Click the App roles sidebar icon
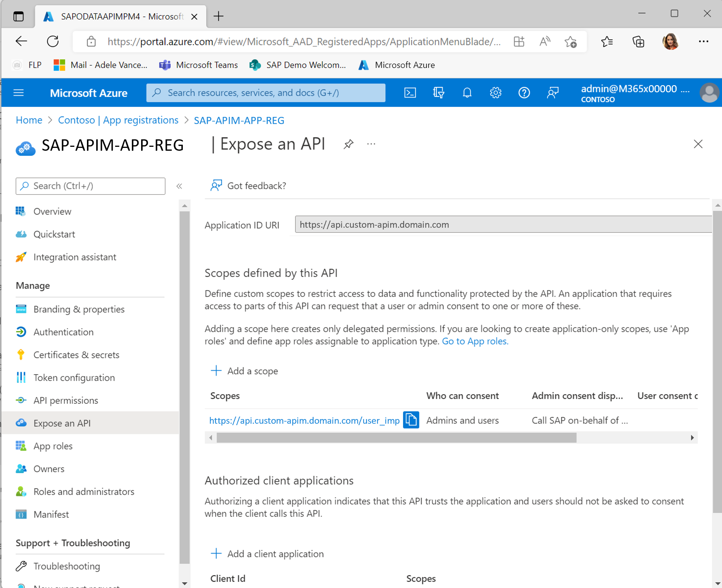This screenshot has height=588, width=722. pos(21,445)
